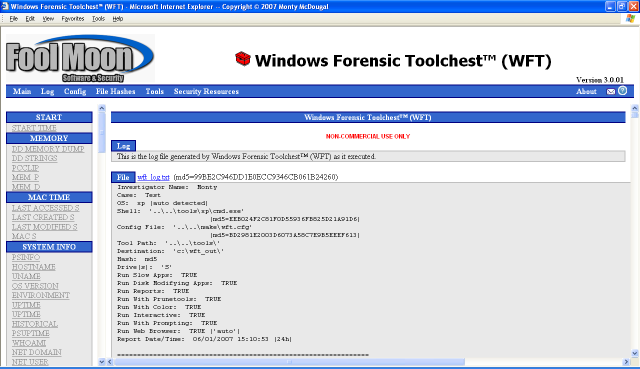Open the Security Resources tab
The image size is (640, 369).
(206, 91)
